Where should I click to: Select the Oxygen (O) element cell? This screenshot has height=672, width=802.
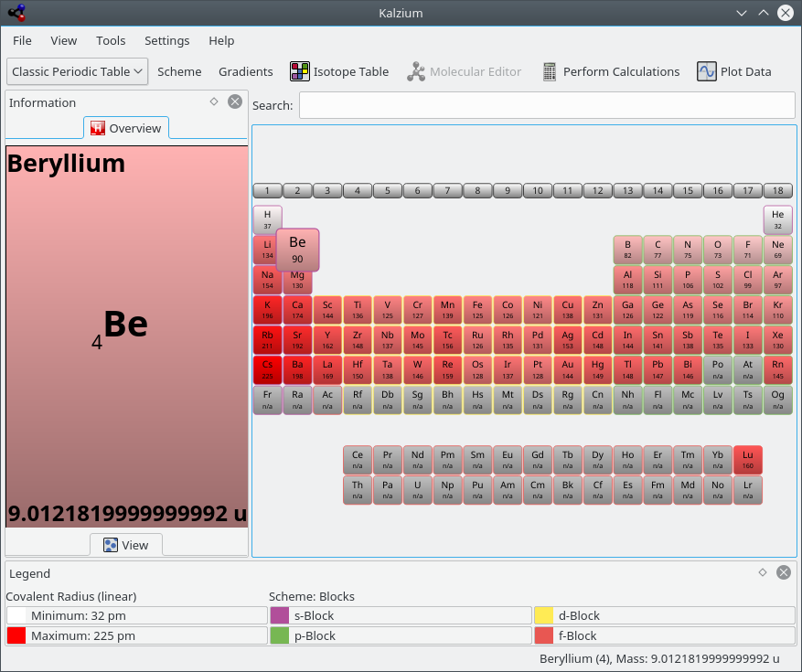click(x=718, y=250)
